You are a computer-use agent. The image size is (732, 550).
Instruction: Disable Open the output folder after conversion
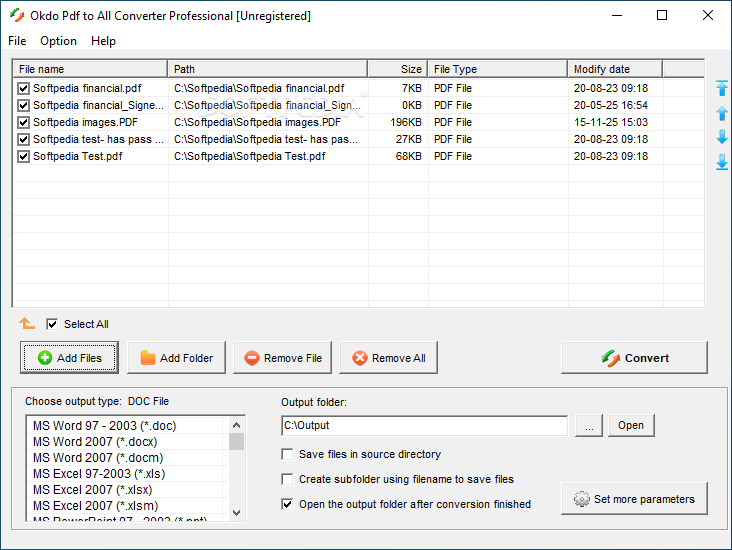pos(287,504)
